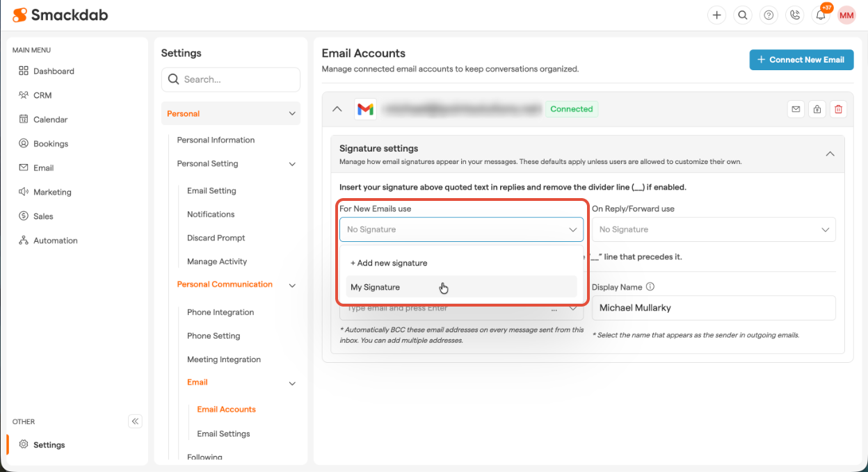Click the Connect New Email button

(x=801, y=60)
